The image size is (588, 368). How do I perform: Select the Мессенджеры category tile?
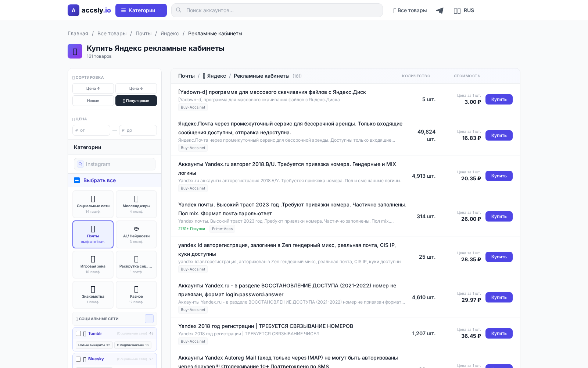pyautogui.click(x=136, y=204)
